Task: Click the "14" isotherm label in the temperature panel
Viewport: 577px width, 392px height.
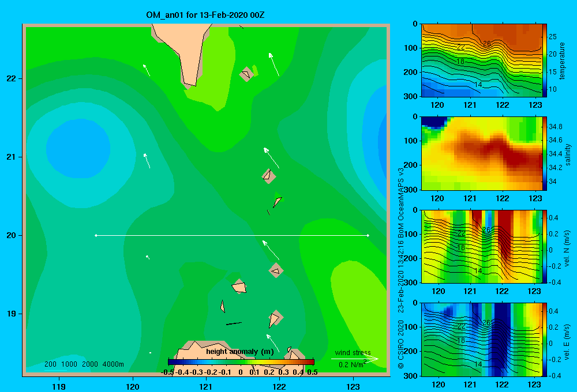Action: [x=478, y=85]
